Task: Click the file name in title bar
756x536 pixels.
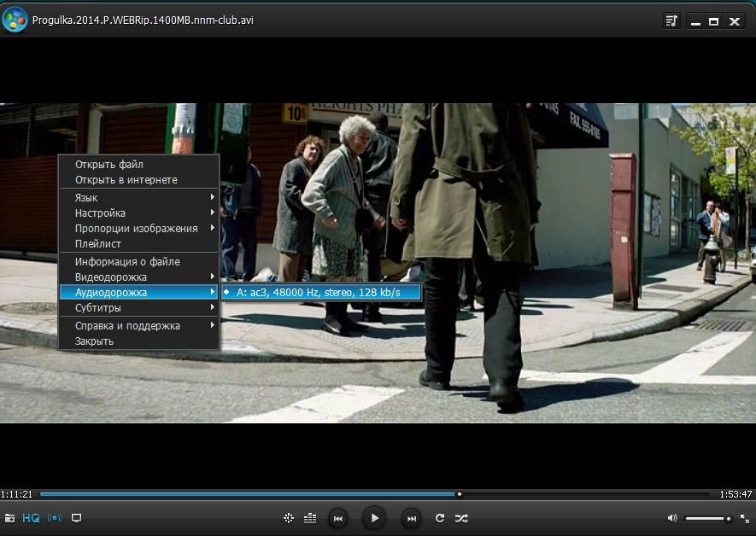Action: point(143,20)
